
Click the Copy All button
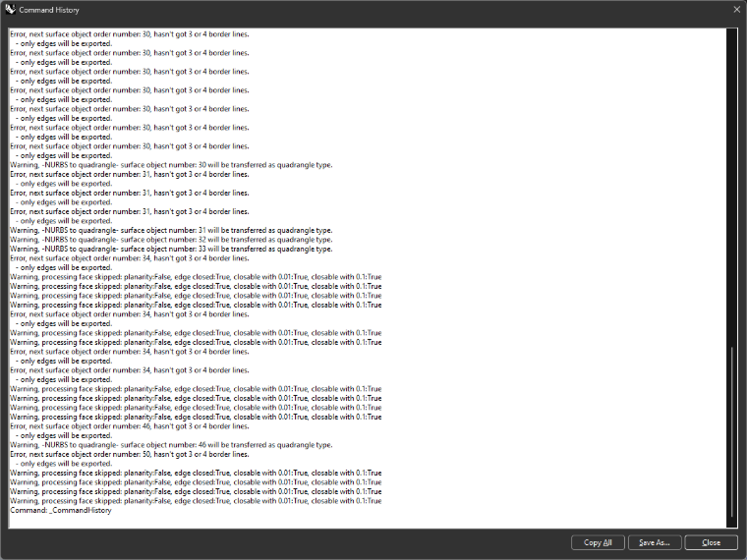click(598, 542)
